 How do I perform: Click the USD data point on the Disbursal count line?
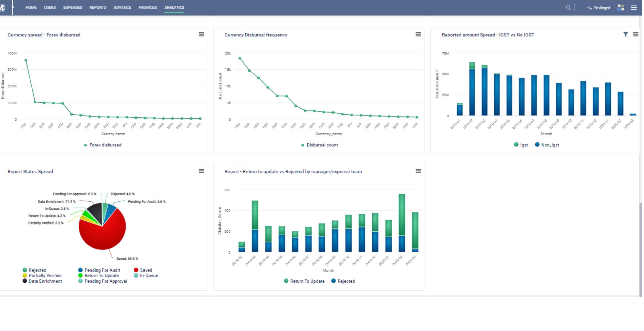point(240,58)
